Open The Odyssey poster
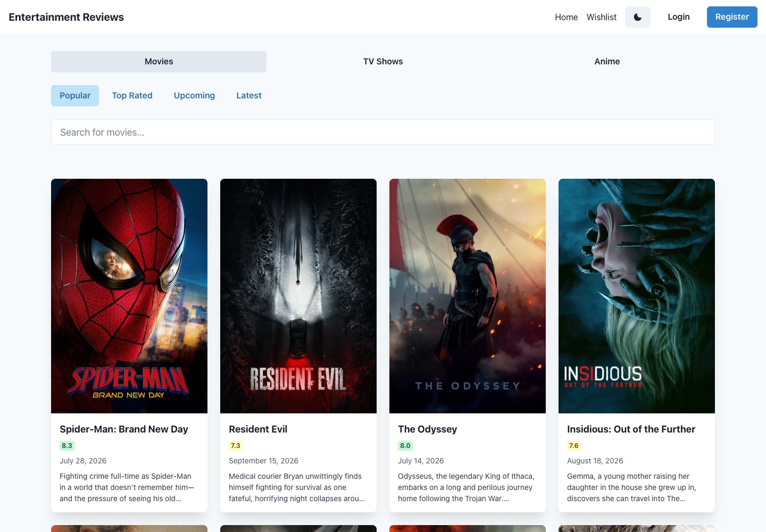 pos(468,296)
